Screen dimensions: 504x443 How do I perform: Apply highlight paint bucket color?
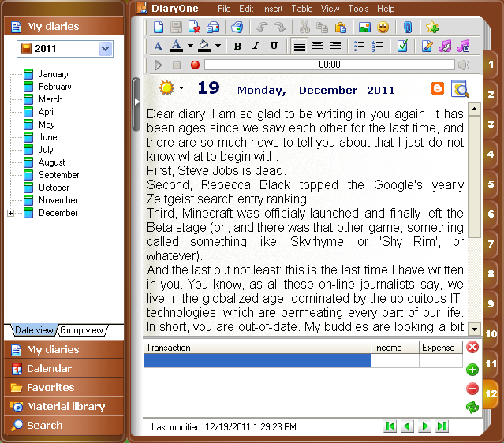(204, 47)
